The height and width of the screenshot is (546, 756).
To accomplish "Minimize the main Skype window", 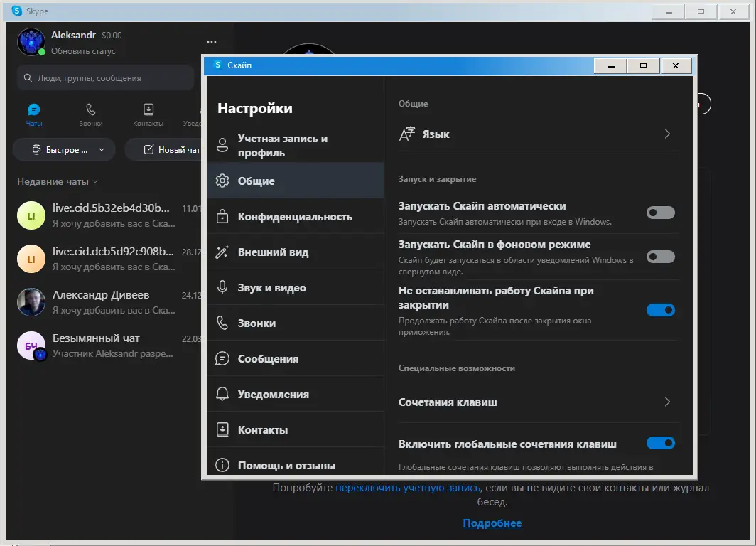I will (668, 11).
